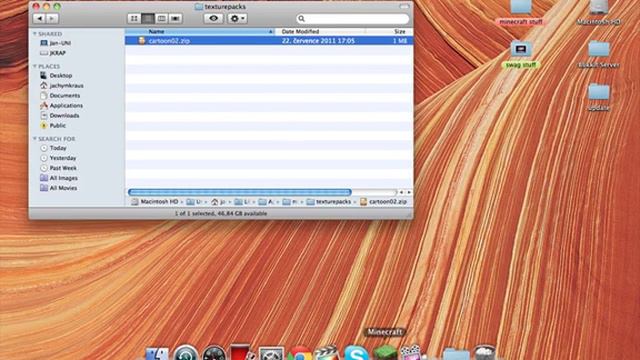Show All Images smart search
This screenshot has height=360, width=640.
[59, 178]
